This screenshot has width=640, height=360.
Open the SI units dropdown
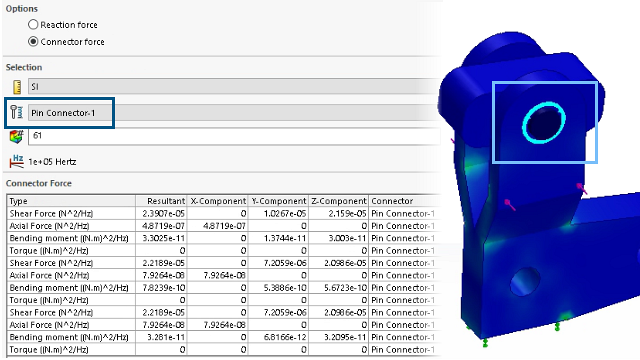coord(234,87)
